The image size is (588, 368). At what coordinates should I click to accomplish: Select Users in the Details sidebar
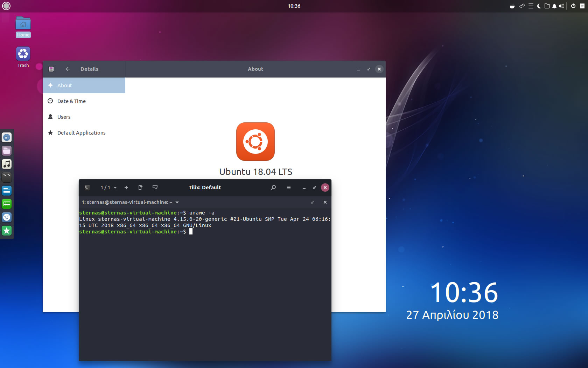click(x=84, y=117)
